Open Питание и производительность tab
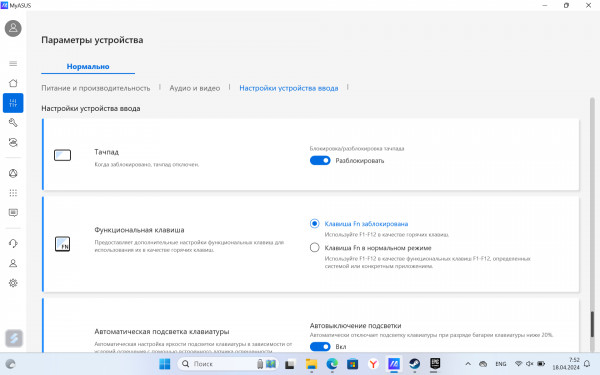The width and height of the screenshot is (600, 375). (x=96, y=88)
